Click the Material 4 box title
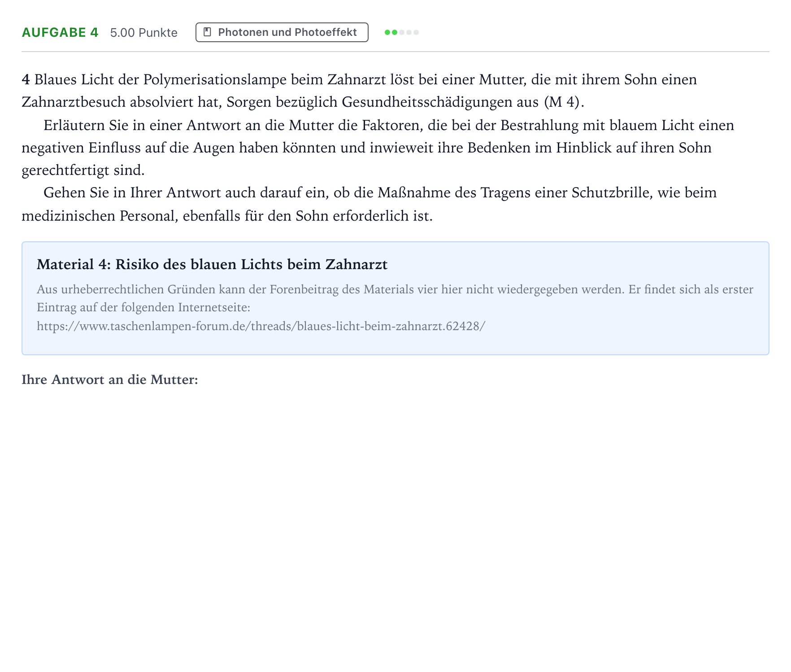The height and width of the screenshot is (672, 791). 212,264
